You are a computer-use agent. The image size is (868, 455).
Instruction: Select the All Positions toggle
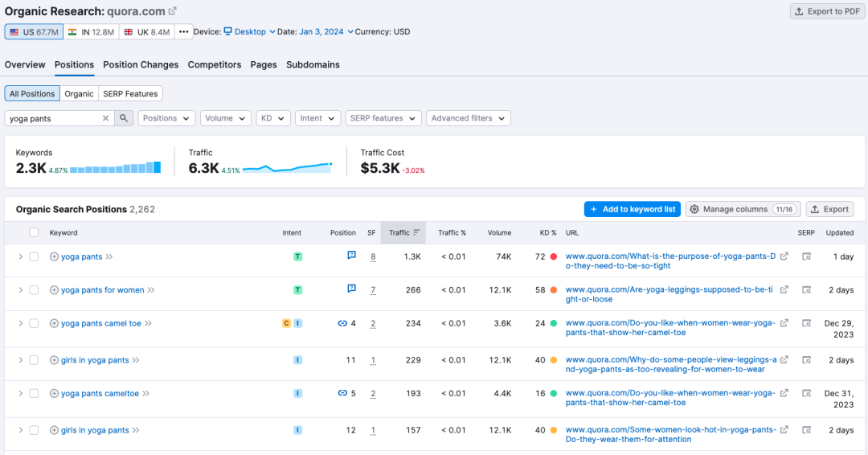[x=32, y=93]
